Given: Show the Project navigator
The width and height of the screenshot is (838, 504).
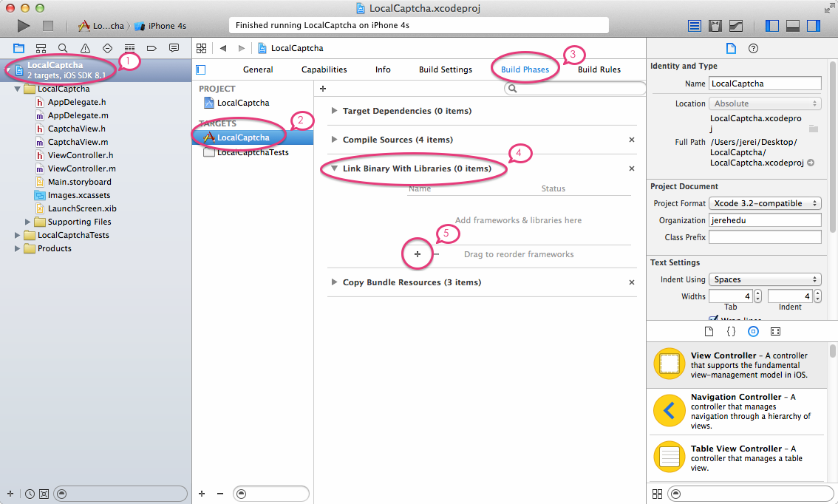Looking at the screenshot, I should pos(18,48).
